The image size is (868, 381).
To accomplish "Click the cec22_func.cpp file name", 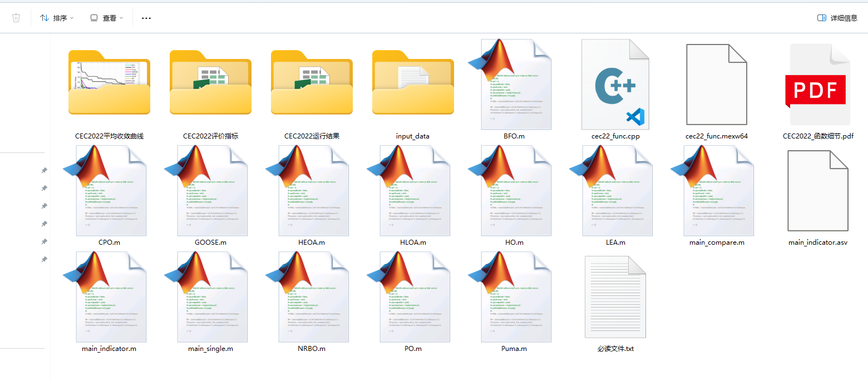I will pos(615,136).
